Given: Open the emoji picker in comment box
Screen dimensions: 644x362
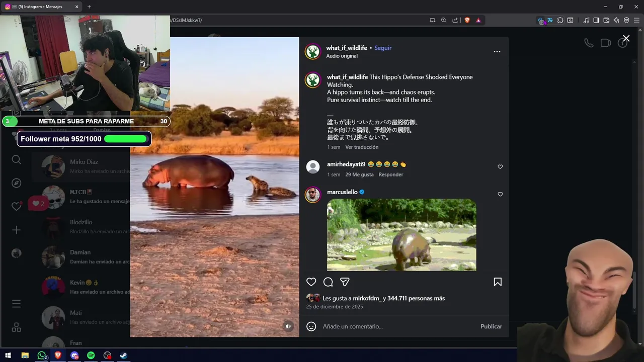Looking at the screenshot, I should [311, 326].
